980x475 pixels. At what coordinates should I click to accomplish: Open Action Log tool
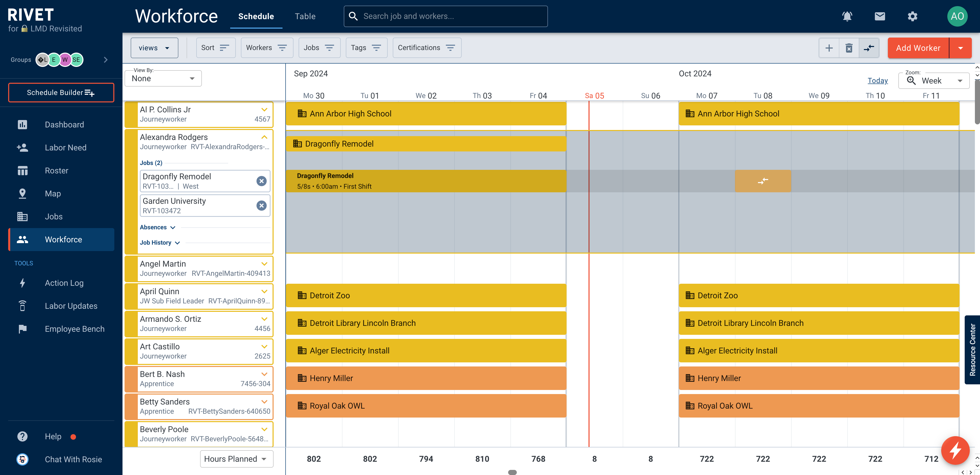tap(61, 283)
